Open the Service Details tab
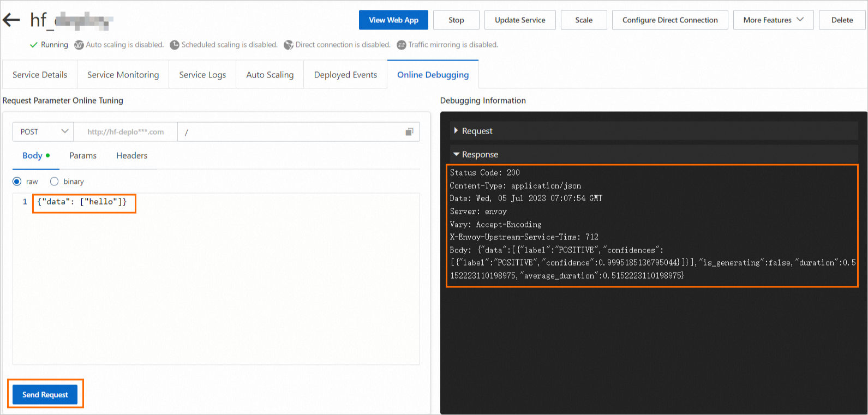868x415 pixels. (x=40, y=75)
